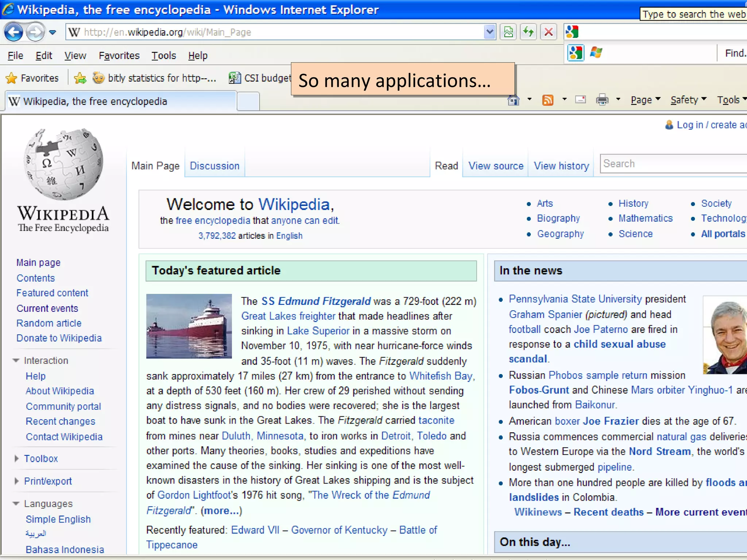Viewport: 747px width, 560px height.
Task: Open the Favorites menu
Action: pyautogui.click(x=119, y=55)
